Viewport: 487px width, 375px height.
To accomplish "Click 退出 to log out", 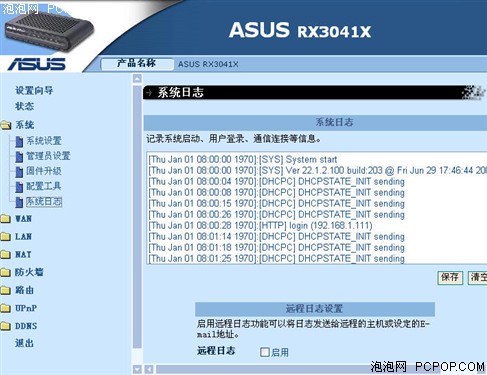I will click(24, 343).
